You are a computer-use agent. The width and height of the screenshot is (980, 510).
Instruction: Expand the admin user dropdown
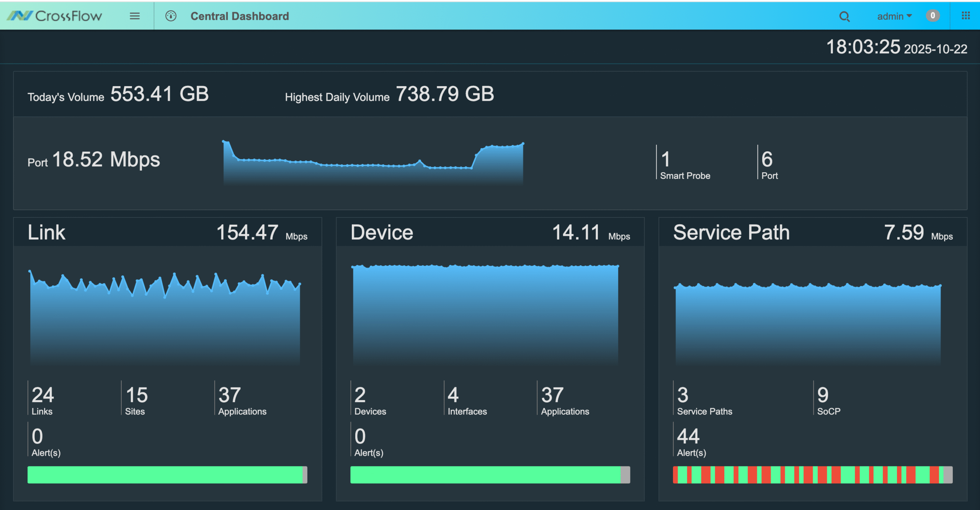894,16
